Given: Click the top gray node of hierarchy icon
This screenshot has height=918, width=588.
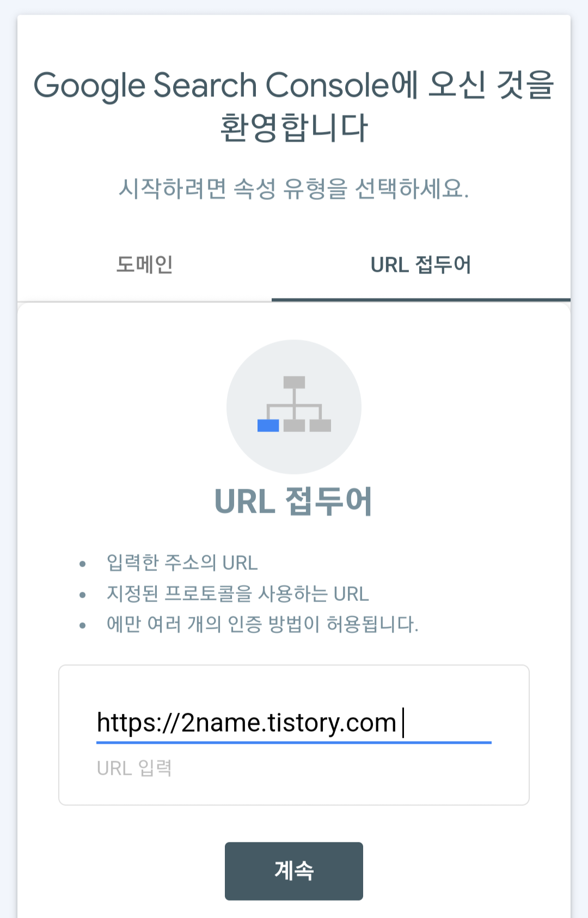Looking at the screenshot, I should (x=294, y=382).
